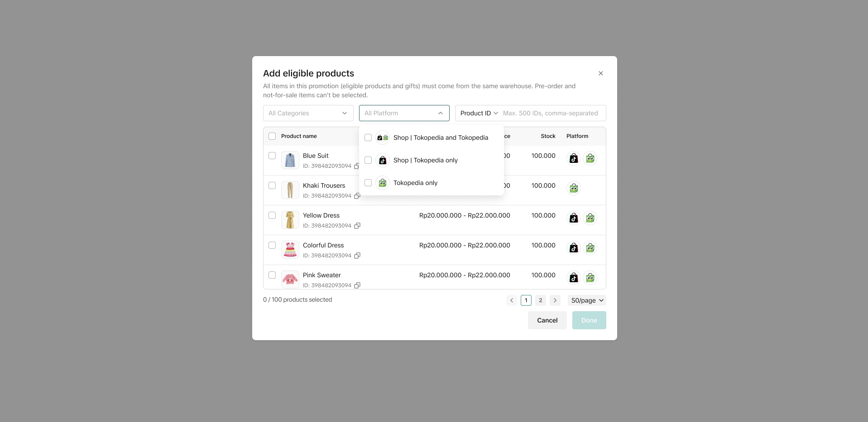Copy the Pink Sweater product ID

coord(357,285)
